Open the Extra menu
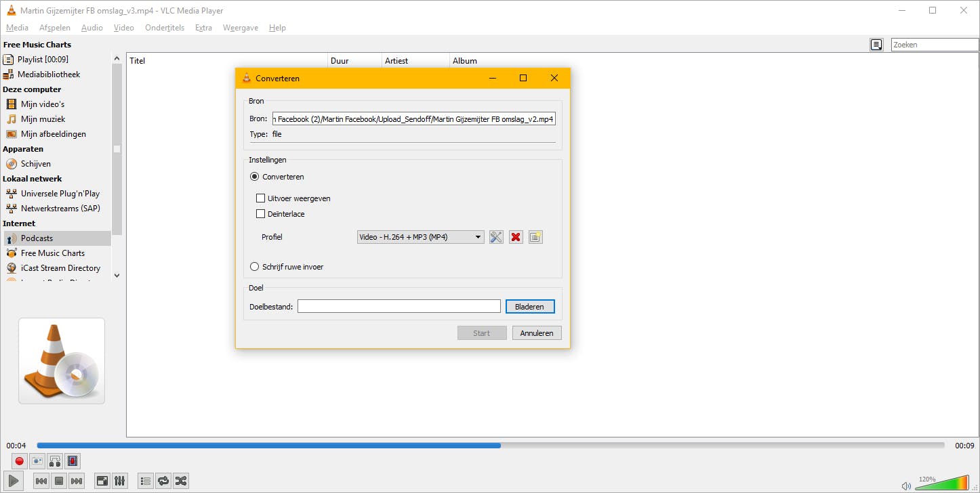 click(x=203, y=28)
